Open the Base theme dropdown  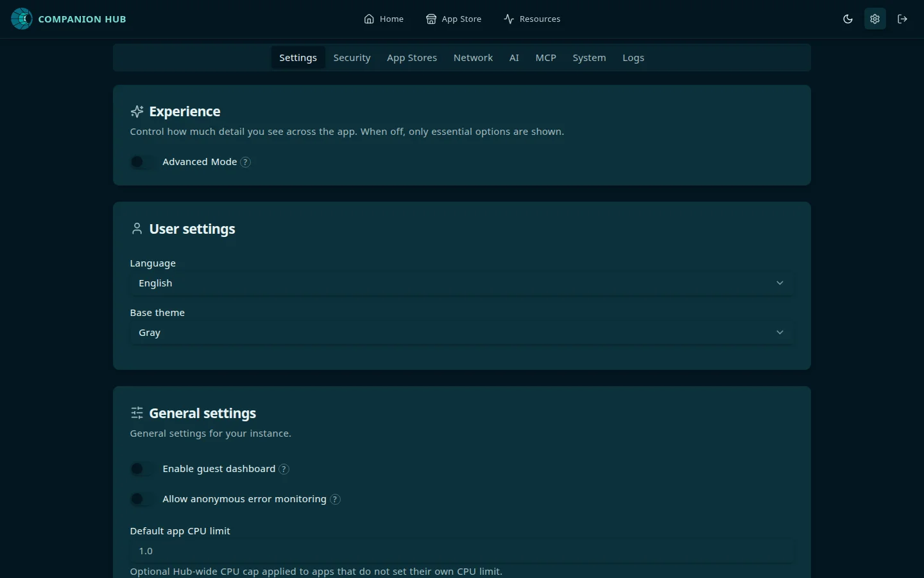461,333
